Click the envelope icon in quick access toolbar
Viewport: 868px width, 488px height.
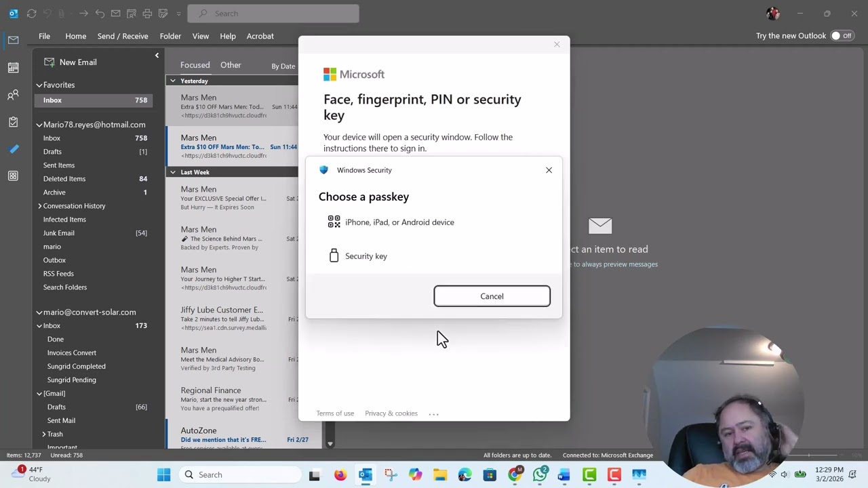click(x=115, y=14)
